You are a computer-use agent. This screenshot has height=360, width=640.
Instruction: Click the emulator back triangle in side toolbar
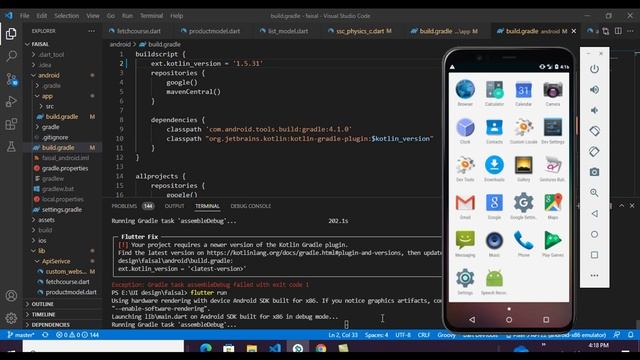tap(594, 213)
